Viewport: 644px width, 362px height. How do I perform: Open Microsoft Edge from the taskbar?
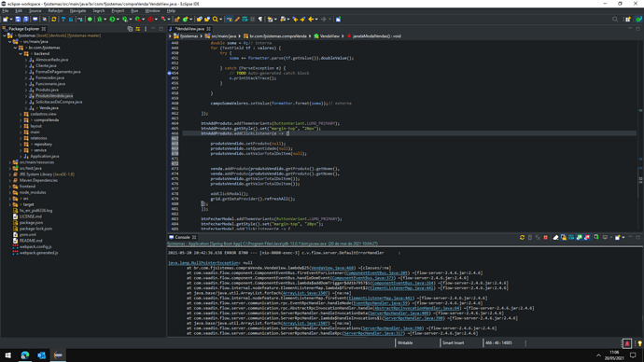pyautogui.click(x=24, y=355)
